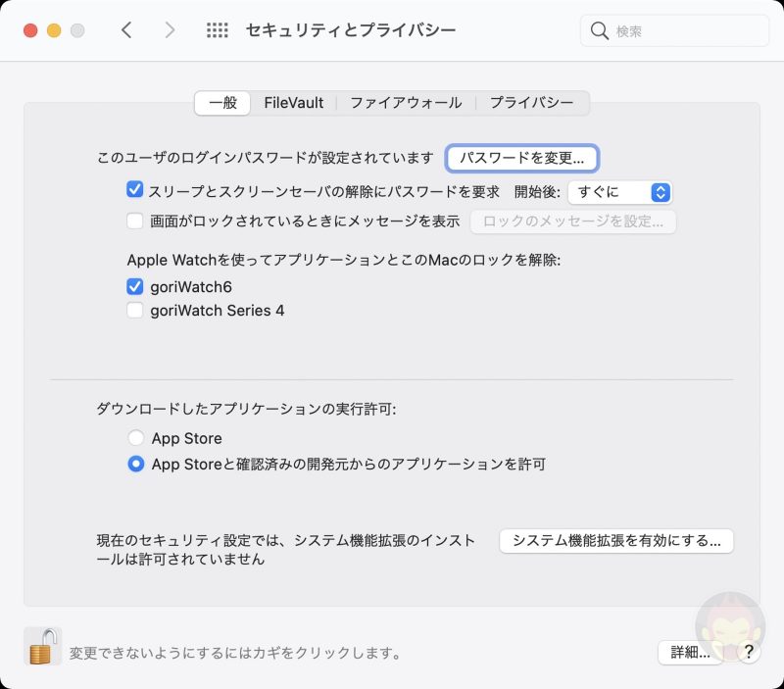Select the App Store only radio button
The width and height of the screenshot is (784, 689).
click(136, 438)
